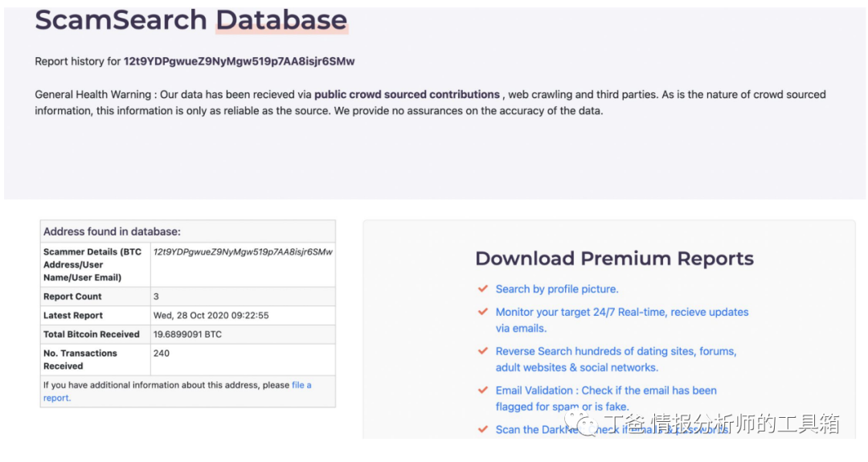Open "Search by profile picture" link
The width and height of the screenshot is (868, 462).
557,288
